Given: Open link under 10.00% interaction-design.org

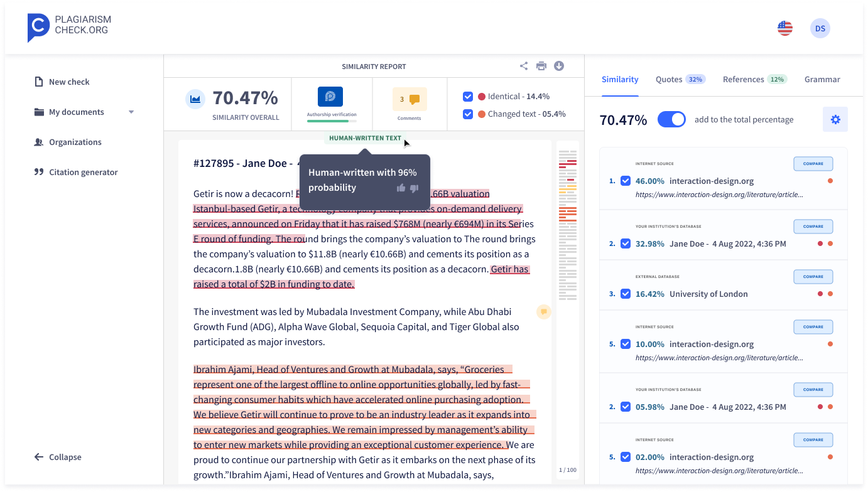Looking at the screenshot, I should pyautogui.click(x=719, y=358).
